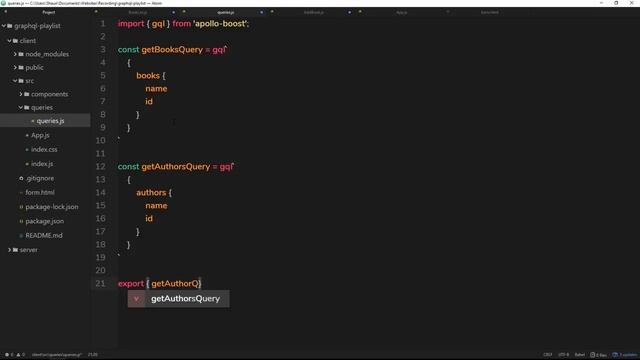The image size is (640, 360).
Task: Open package.json file
Action: pyautogui.click(x=44, y=221)
